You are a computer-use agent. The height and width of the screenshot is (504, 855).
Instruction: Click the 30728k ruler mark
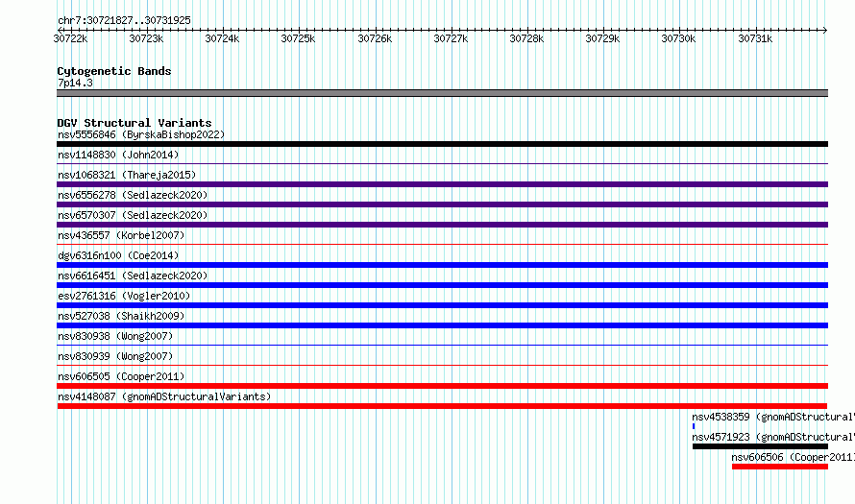[x=526, y=38]
